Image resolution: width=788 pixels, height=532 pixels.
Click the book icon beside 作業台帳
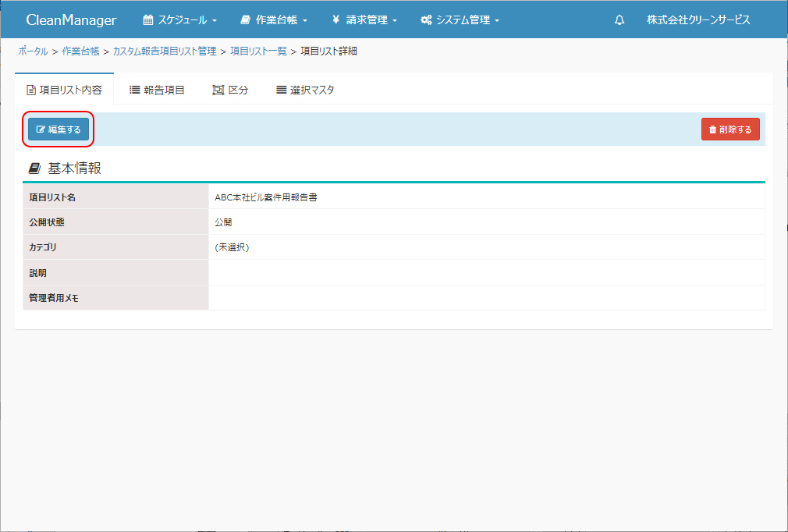pyautogui.click(x=245, y=20)
